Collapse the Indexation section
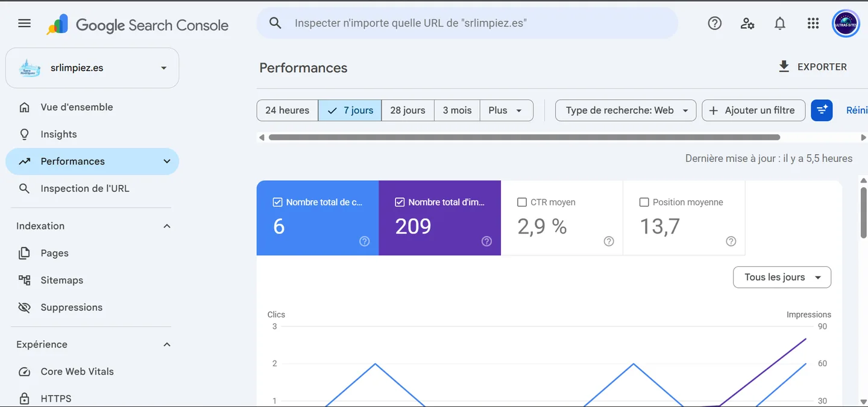The image size is (868, 407). pyautogui.click(x=167, y=226)
